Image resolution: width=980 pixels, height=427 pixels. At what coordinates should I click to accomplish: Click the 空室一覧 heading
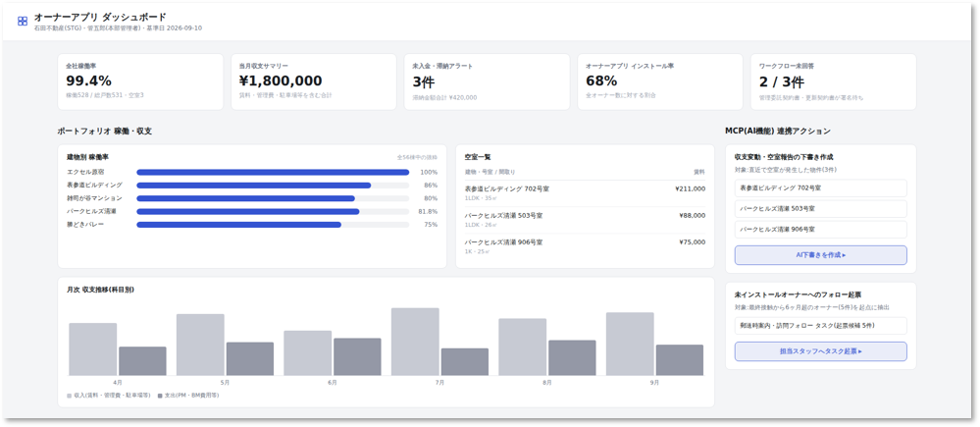coord(478,157)
